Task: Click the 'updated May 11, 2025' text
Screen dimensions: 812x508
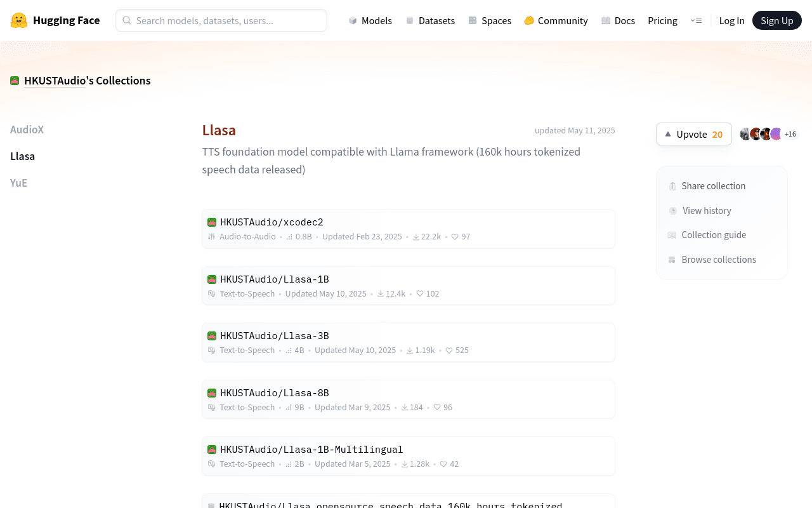Action: [575, 130]
